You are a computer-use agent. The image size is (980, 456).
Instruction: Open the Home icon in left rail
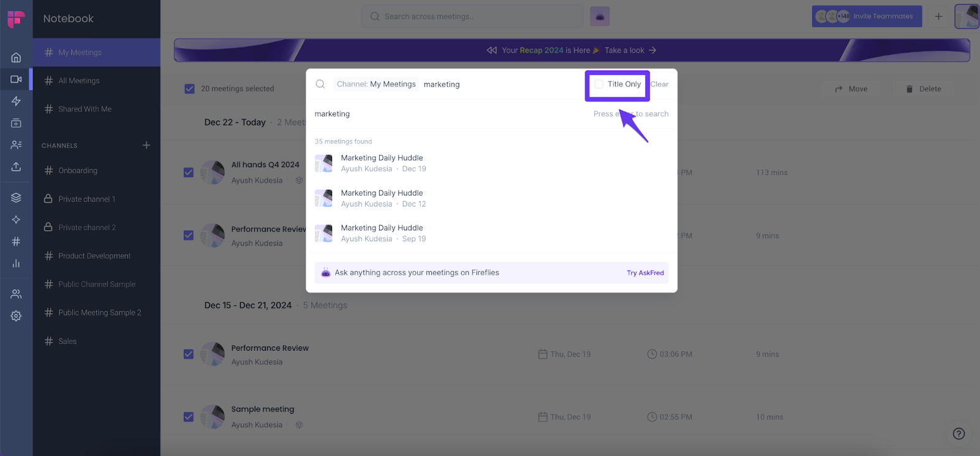pos(16,58)
